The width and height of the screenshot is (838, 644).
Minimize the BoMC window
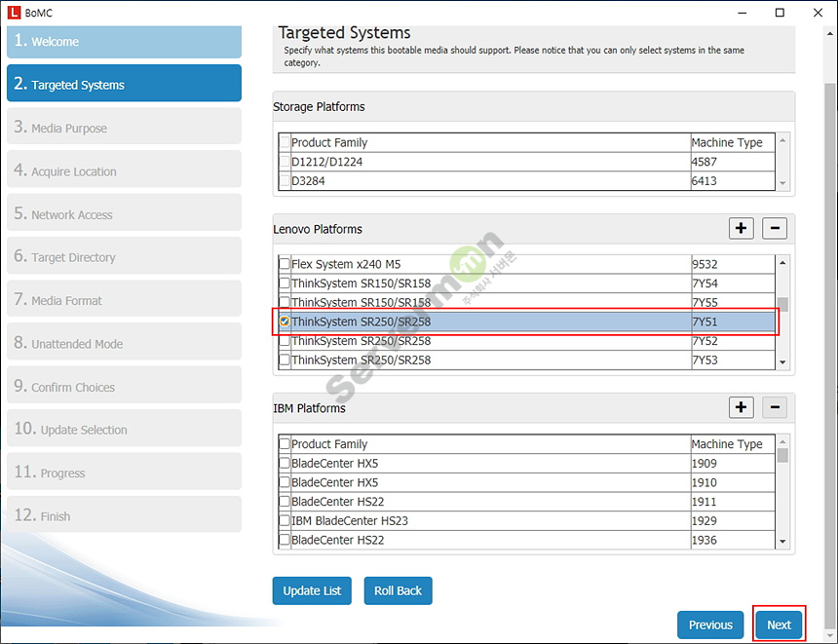[x=742, y=13]
